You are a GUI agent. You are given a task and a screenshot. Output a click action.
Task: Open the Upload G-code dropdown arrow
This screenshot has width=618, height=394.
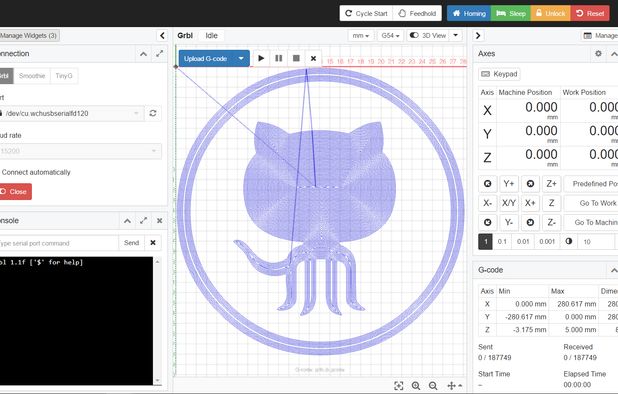[241, 59]
